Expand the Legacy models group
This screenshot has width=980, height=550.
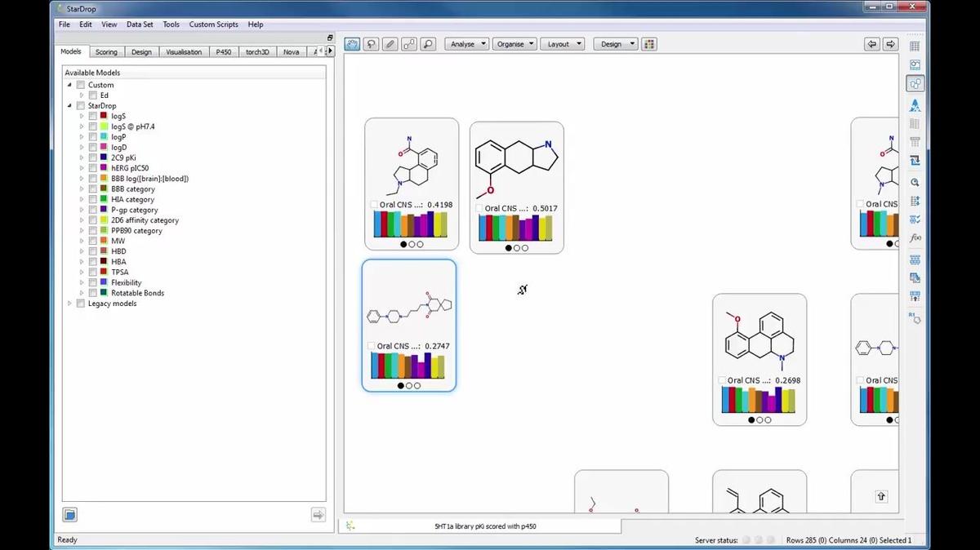(x=70, y=303)
